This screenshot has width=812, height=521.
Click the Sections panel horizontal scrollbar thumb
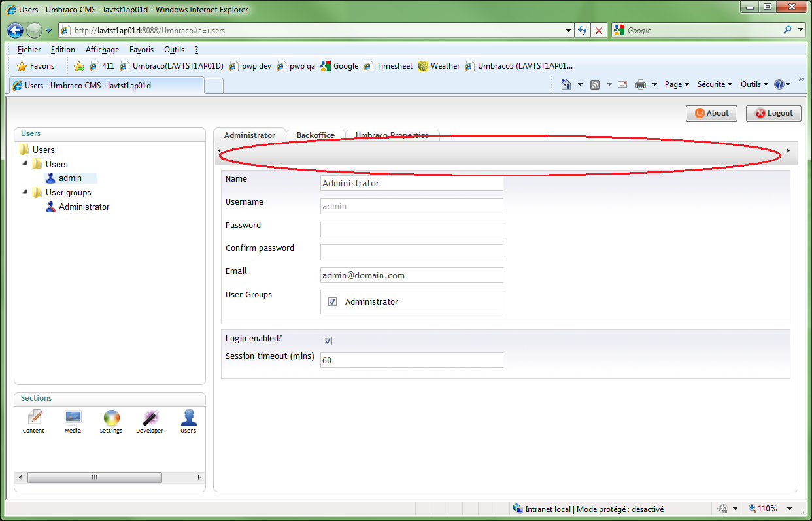95,478
